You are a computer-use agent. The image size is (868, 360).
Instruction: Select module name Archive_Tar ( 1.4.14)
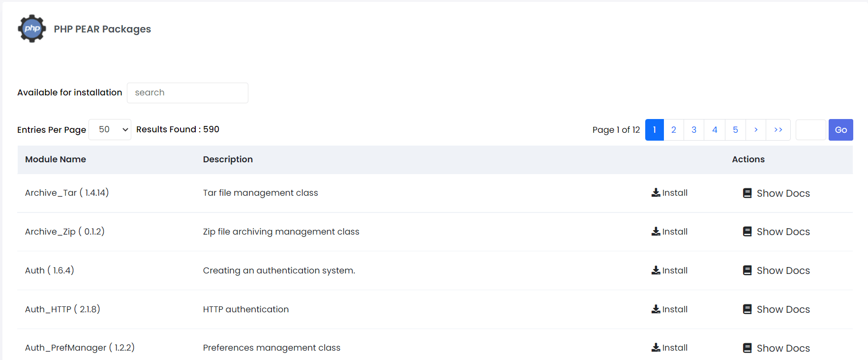pyautogui.click(x=67, y=193)
